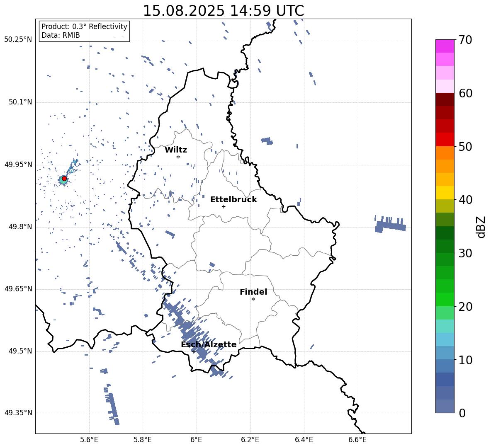The image size is (491, 448).
Task: Select the Wiltz city label
Action: tap(176, 150)
